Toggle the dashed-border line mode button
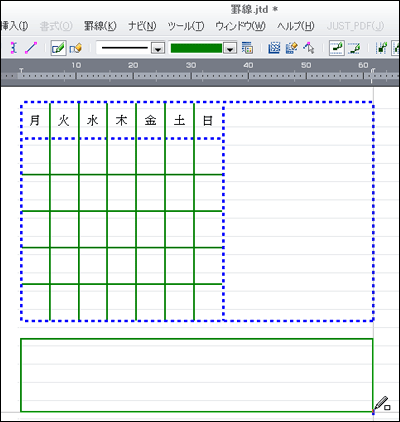This screenshot has width=400, height=422. pos(354,48)
